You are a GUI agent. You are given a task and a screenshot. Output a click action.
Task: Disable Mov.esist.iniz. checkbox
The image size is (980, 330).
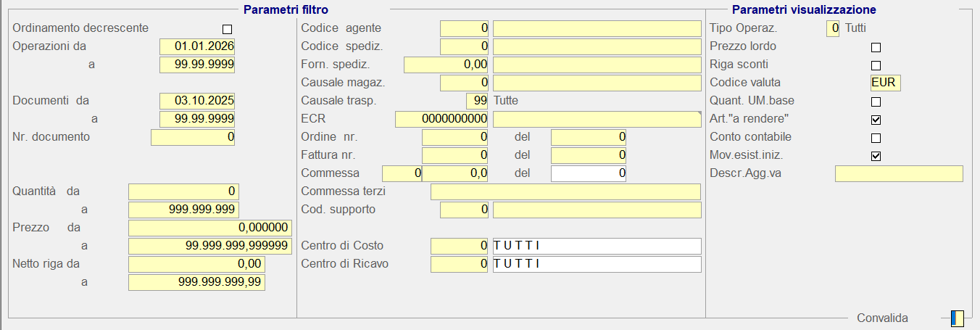tap(876, 156)
